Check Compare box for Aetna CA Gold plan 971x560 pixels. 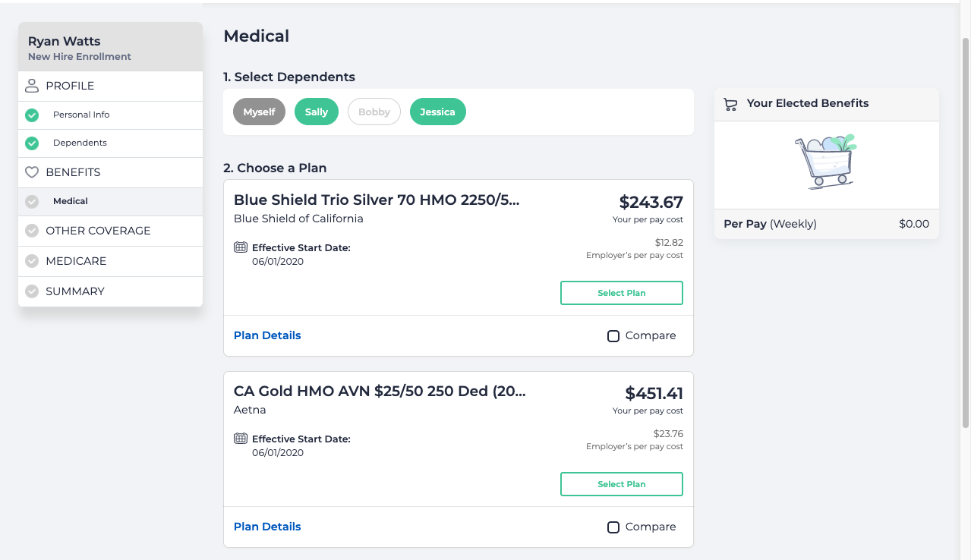click(x=613, y=527)
